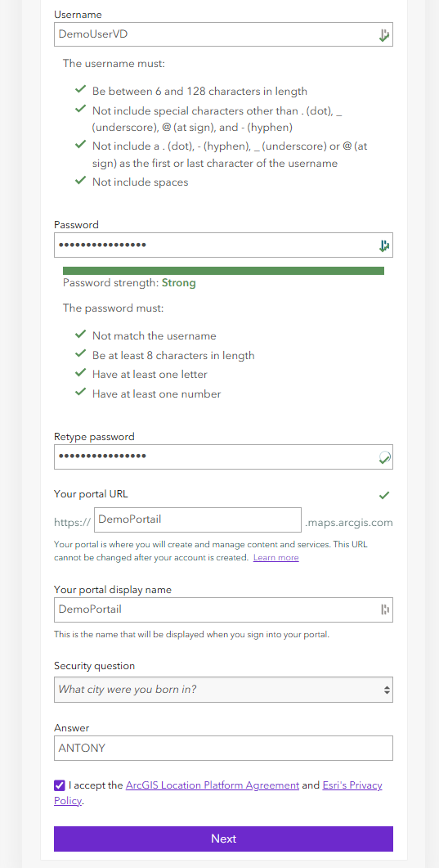Click the password strength bar
Image resolution: width=439 pixels, height=868 pixels.
pos(223,271)
